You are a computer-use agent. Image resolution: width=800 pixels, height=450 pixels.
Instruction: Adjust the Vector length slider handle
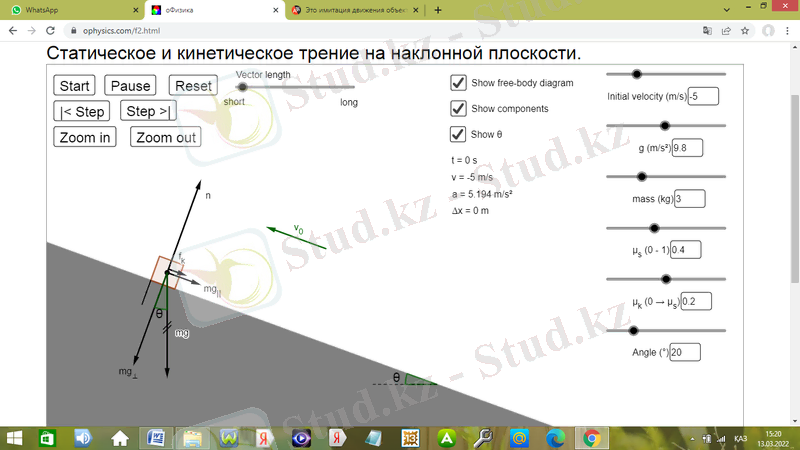[242, 87]
